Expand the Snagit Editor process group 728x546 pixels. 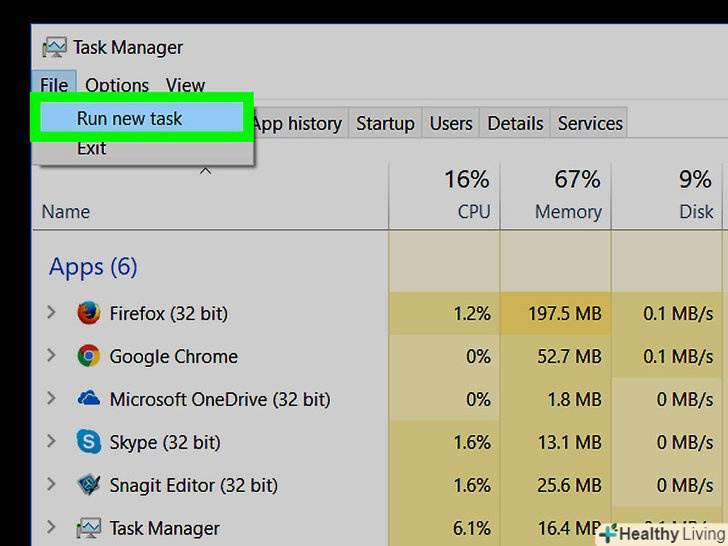tap(52, 485)
